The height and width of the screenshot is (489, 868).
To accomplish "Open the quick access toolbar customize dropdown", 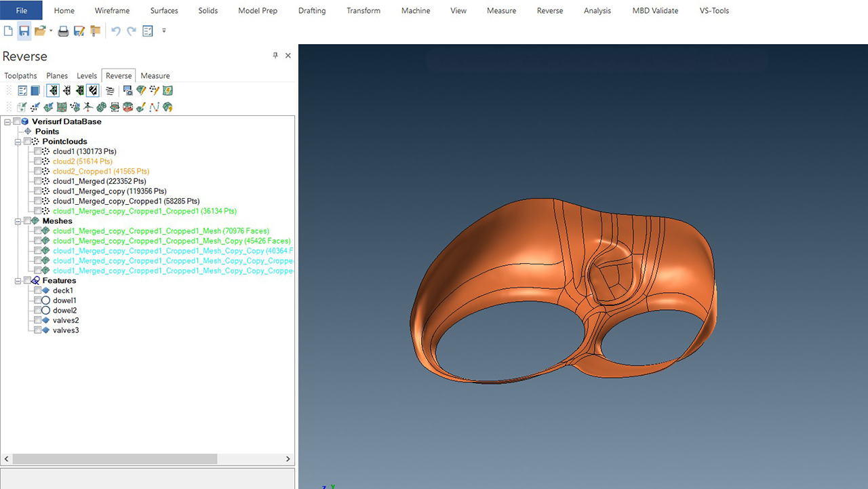I will click(164, 31).
